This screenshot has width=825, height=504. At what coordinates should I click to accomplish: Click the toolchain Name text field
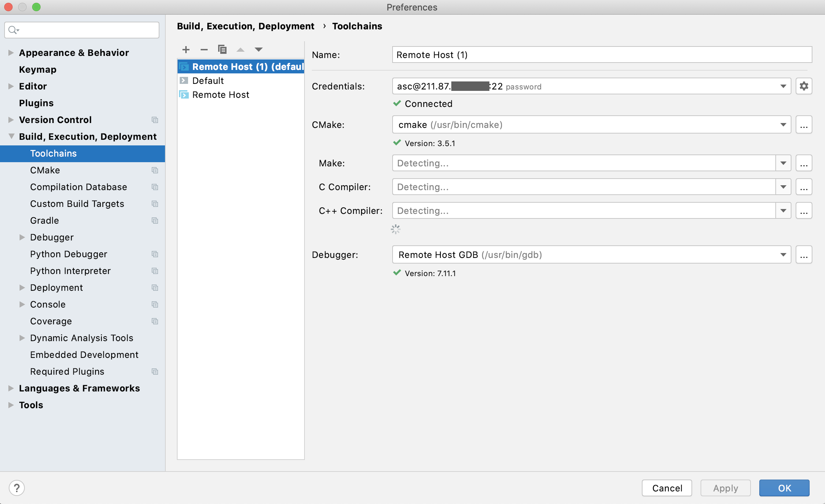(x=601, y=55)
